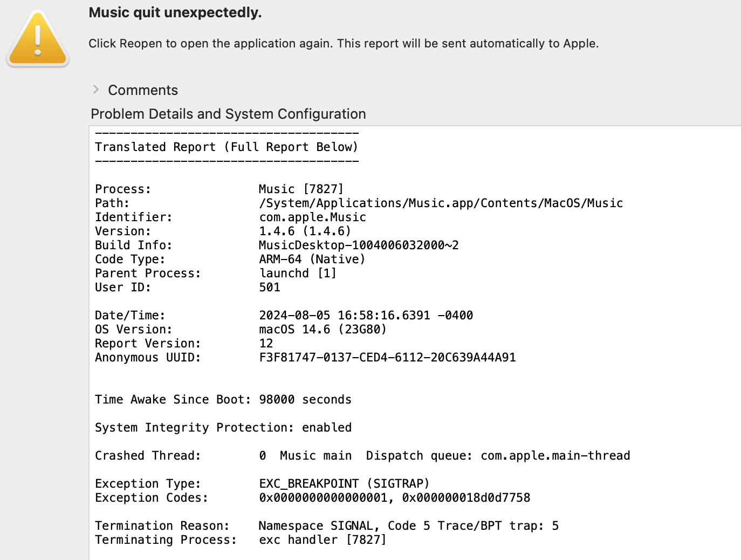Click the /System/Applications/Music.app path text
Image resolution: width=741 pixels, height=560 pixels.
441,203
